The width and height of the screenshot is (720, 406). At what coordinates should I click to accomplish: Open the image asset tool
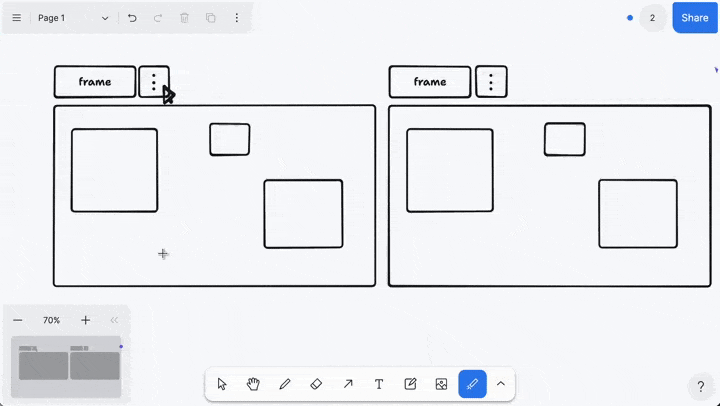pos(441,384)
